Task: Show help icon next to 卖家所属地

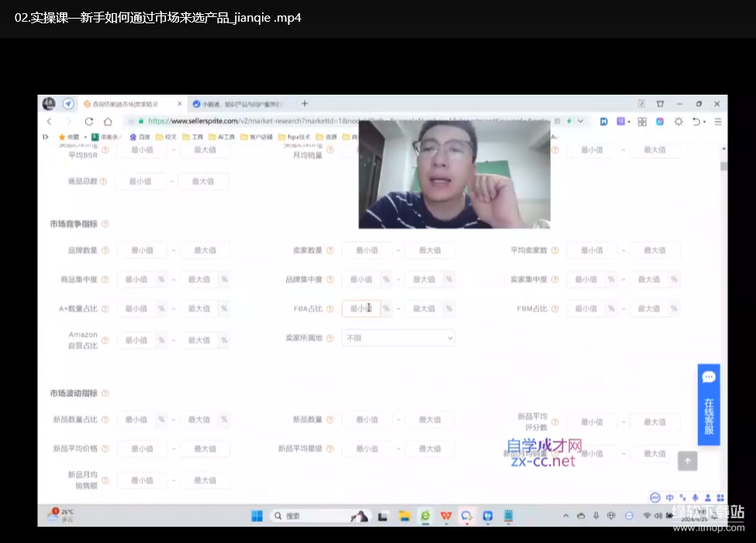Action: tap(330, 338)
